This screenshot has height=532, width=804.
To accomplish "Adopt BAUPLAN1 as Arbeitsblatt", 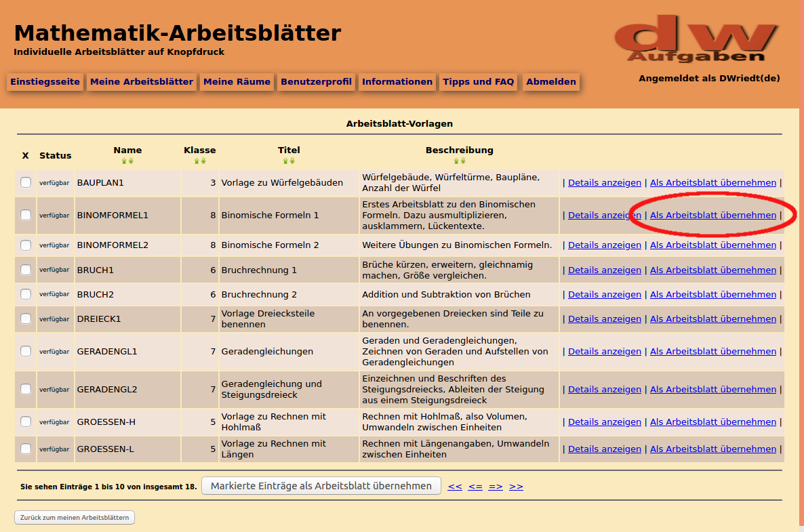I will pyautogui.click(x=713, y=182).
